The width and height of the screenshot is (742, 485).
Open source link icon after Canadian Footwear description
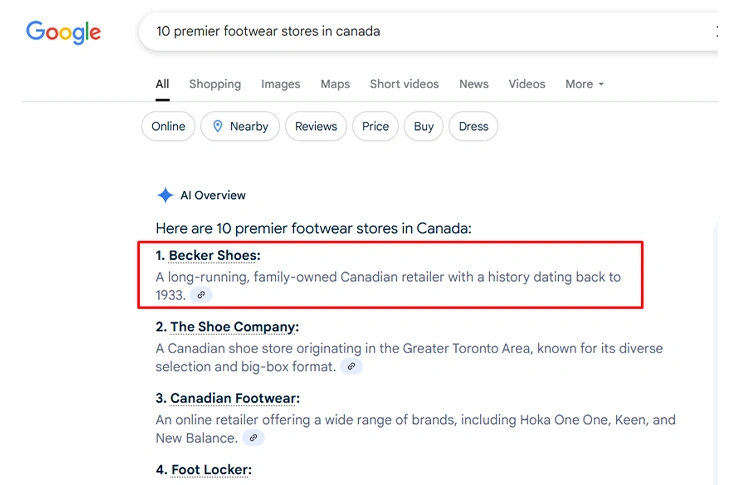(x=254, y=438)
